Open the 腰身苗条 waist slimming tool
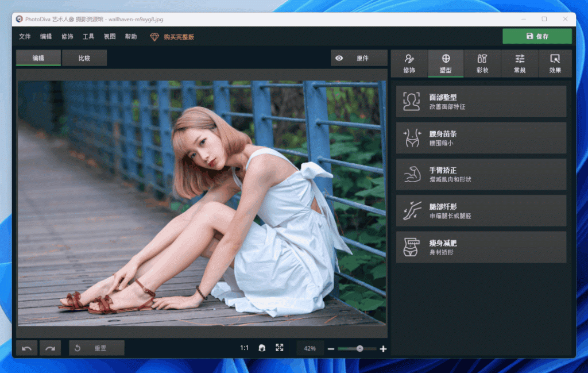The width and height of the screenshot is (588, 373). (x=481, y=137)
